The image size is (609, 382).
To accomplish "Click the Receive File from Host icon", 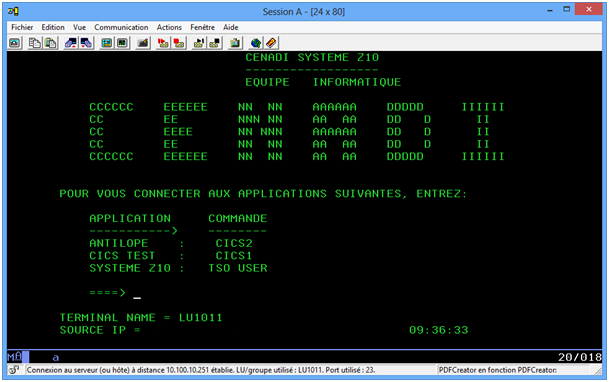I will pyautogui.click(x=86, y=43).
